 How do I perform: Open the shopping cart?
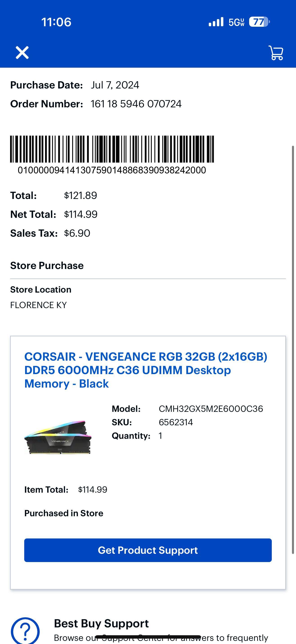tap(276, 53)
